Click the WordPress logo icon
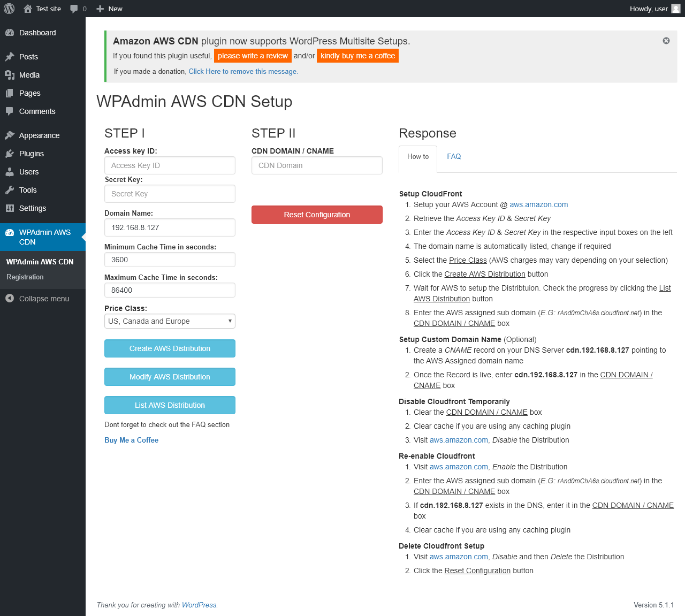Viewport: 685px width, 616px height. click(9, 9)
